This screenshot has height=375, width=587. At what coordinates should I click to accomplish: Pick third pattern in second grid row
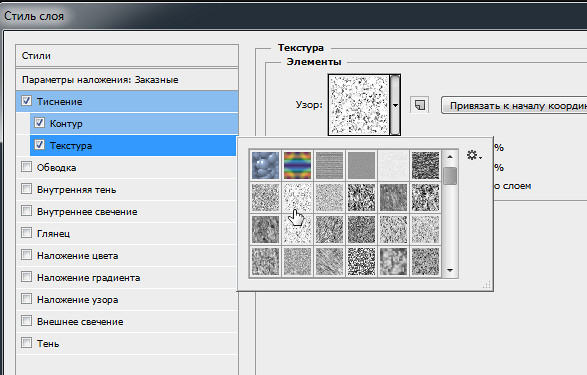click(329, 197)
